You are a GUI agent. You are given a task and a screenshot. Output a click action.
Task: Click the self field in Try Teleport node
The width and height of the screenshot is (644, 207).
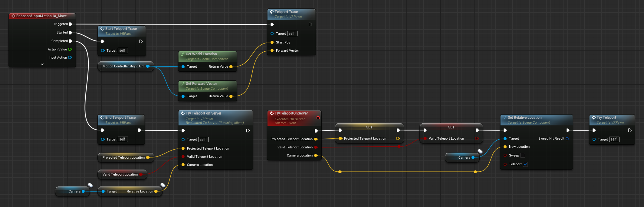pos(614,139)
